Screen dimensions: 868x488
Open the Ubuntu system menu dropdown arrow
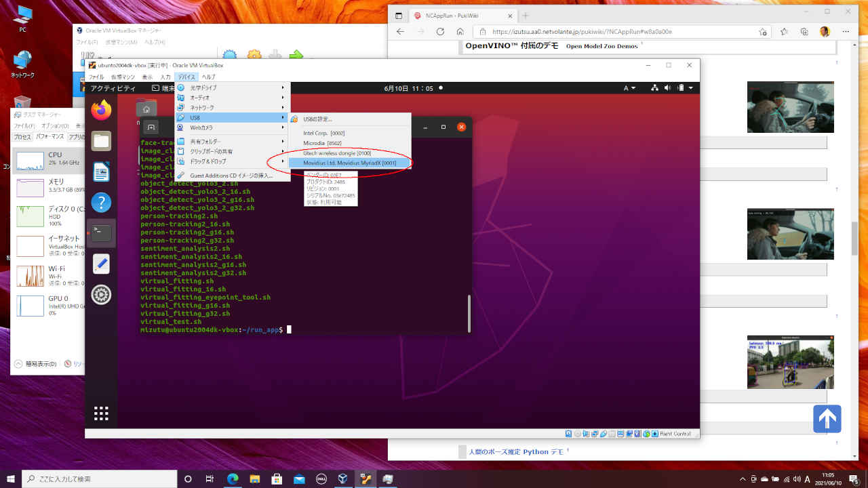pos(690,88)
